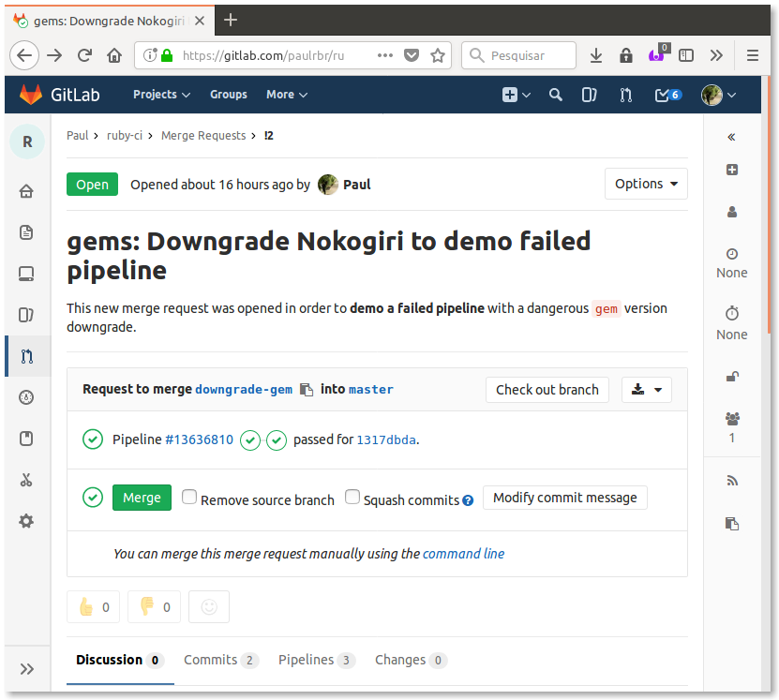
Task: Copy source branch name clipboard icon
Action: pos(306,390)
